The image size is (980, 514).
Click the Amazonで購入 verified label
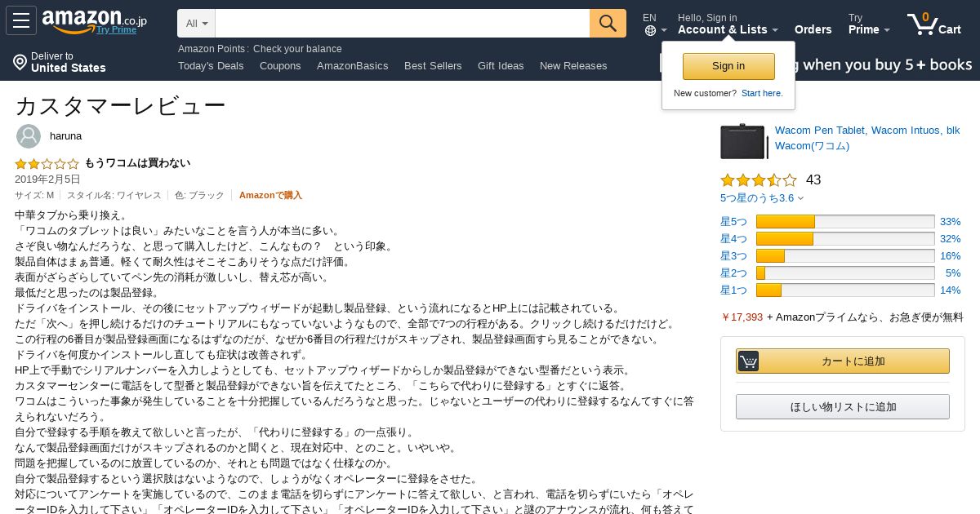270,195
